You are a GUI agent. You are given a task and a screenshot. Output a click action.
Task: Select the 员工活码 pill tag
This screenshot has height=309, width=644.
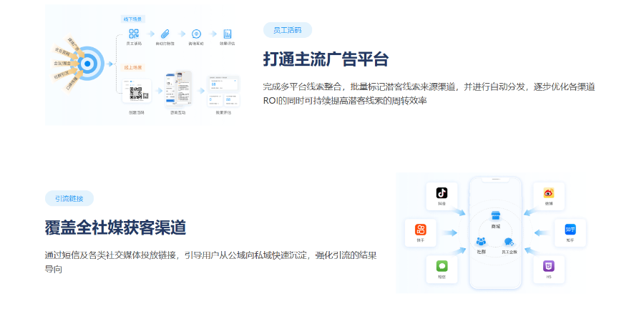point(288,30)
